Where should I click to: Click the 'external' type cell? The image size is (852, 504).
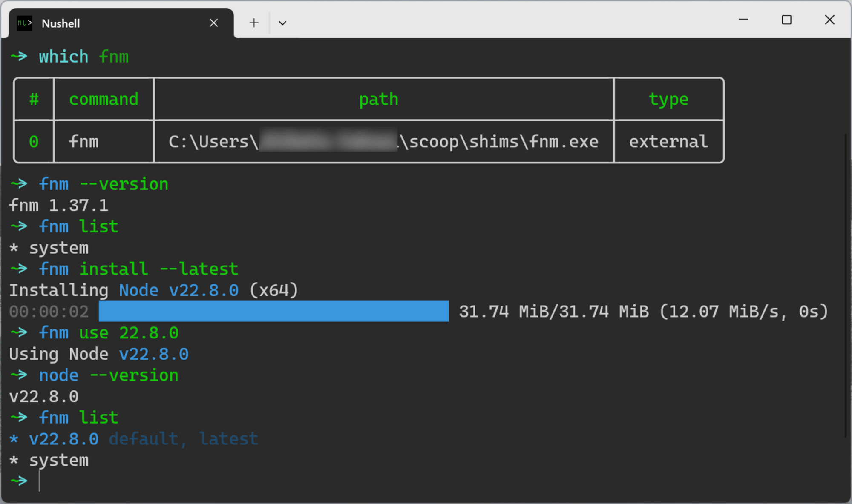[669, 142]
